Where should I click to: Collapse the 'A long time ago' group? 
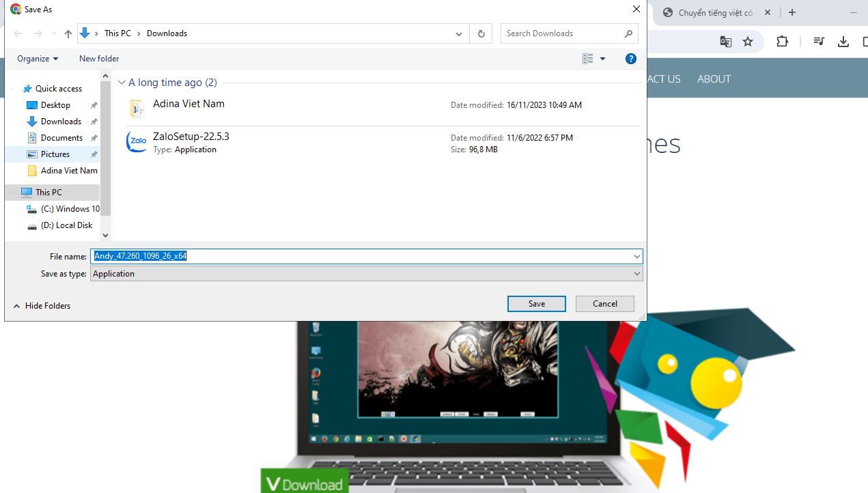pyautogui.click(x=122, y=83)
